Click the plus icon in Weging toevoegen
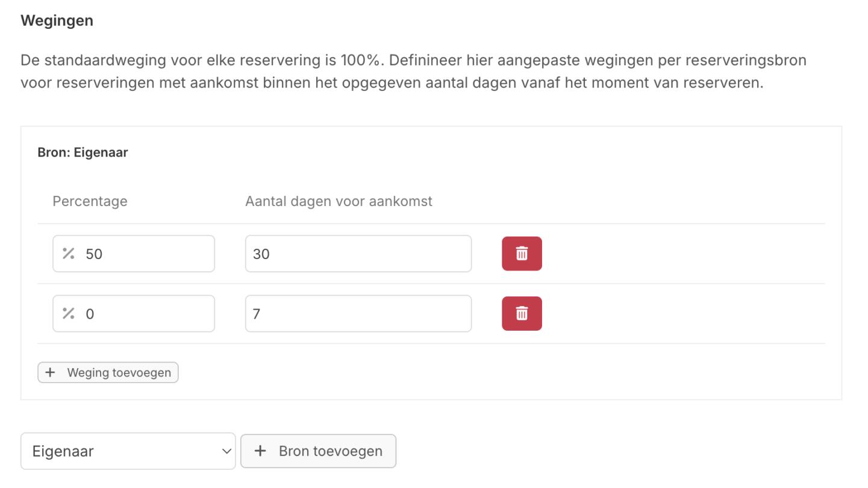The image size is (868, 488). 51,372
